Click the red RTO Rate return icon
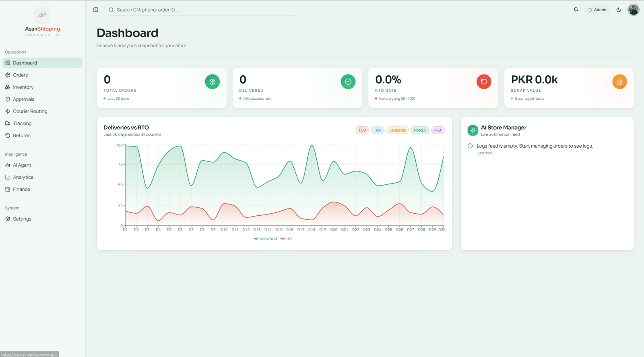The image size is (644, 357). (484, 82)
